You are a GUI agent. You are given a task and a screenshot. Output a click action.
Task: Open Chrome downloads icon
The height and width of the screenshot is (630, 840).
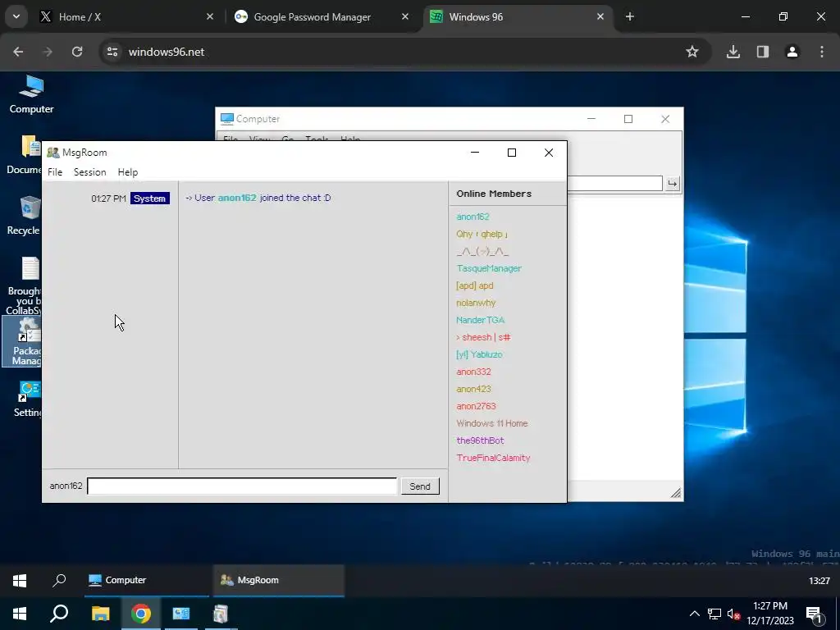tap(733, 52)
